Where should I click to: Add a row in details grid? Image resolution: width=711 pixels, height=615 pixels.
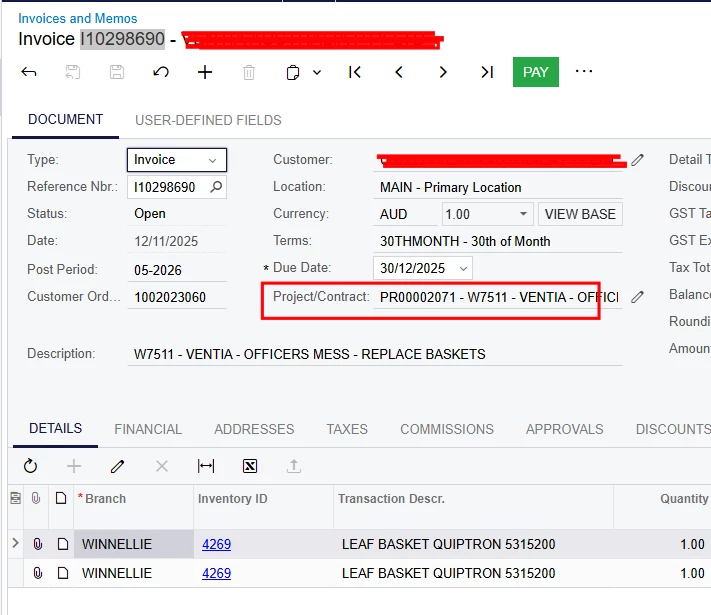[x=74, y=466]
